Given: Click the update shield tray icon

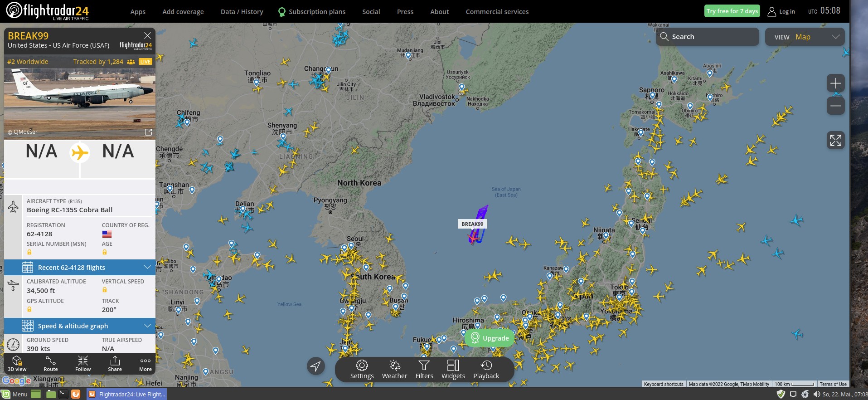Looking at the screenshot, I should point(781,394).
